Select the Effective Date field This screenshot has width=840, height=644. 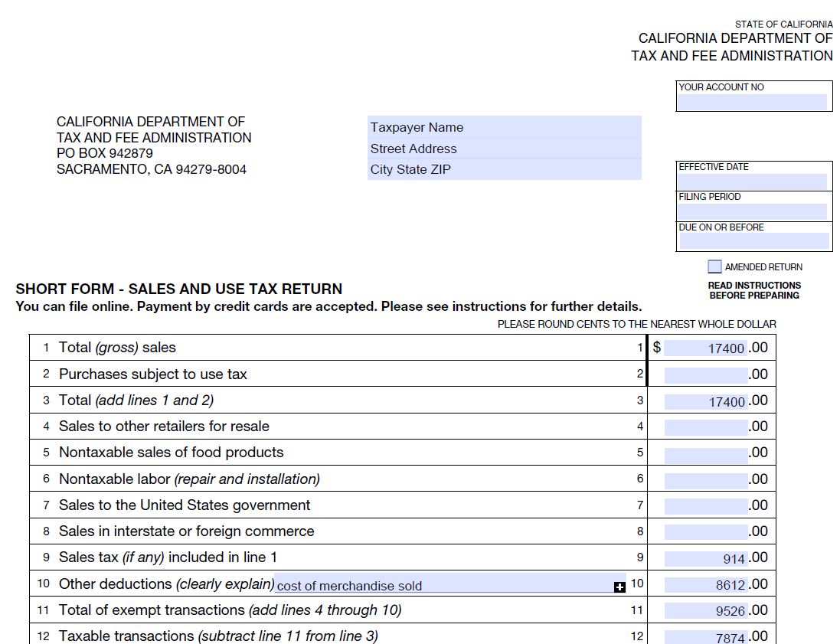(x=753, y=181)
